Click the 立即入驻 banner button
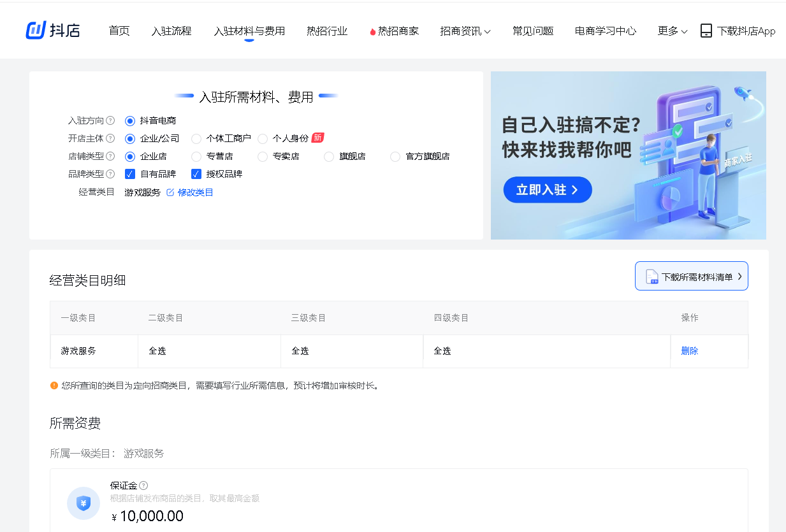This screenshot has height=532, width=786. click(x=548, y=190)
